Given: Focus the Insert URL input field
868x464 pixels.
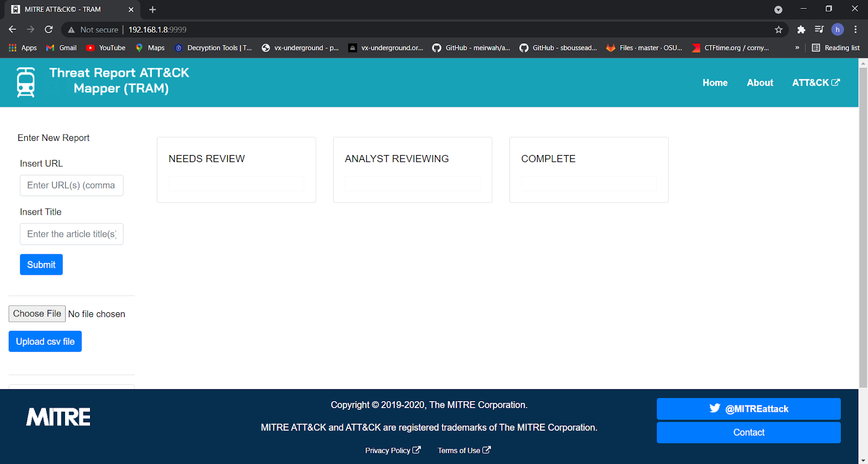Looking at the screenshot, I should pos(72,185).
